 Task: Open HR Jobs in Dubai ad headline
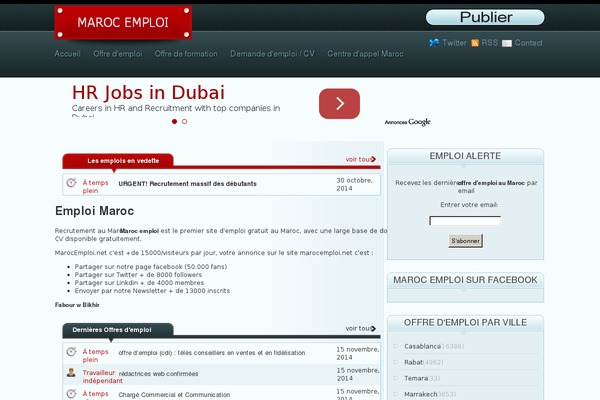148,93
